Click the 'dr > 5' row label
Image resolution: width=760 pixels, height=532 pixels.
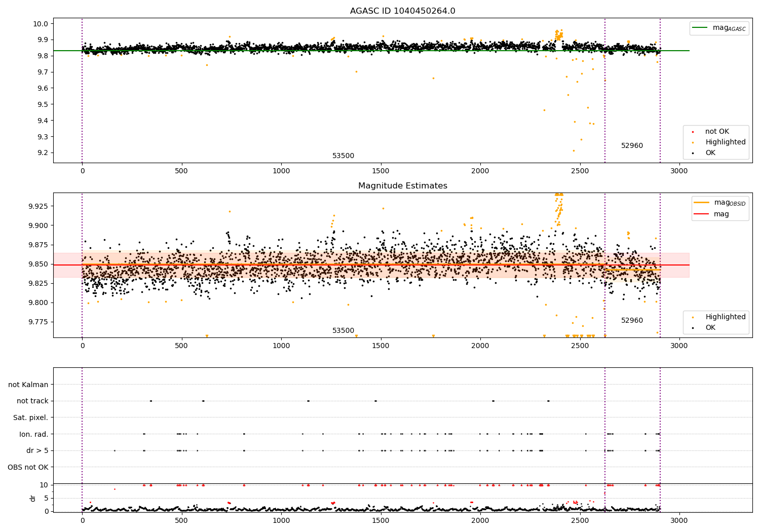37,450
